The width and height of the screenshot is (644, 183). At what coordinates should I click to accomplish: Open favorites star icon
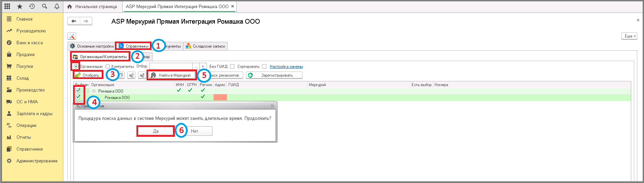[x=20, y=6]
